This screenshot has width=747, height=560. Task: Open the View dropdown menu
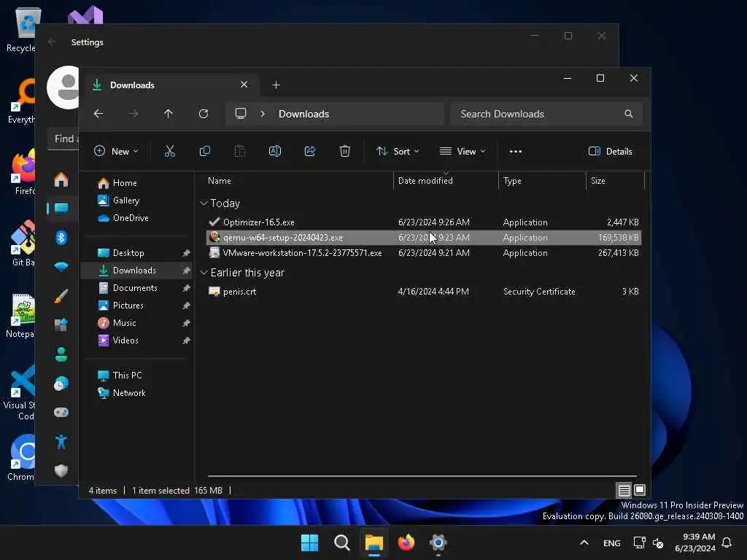click(462, 152)
